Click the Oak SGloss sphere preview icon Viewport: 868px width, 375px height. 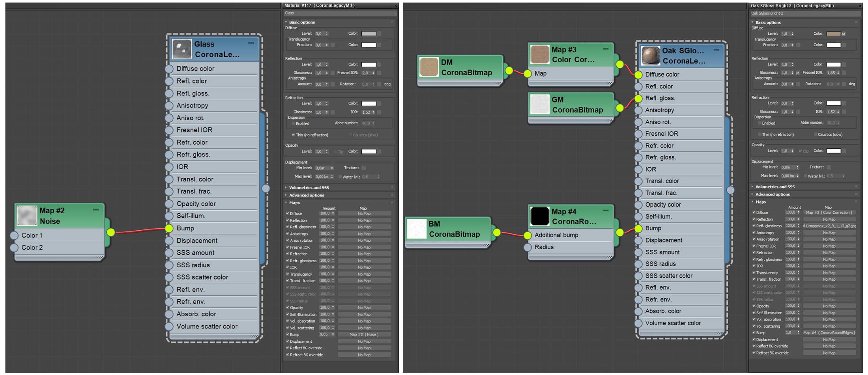tap(651, 56)
